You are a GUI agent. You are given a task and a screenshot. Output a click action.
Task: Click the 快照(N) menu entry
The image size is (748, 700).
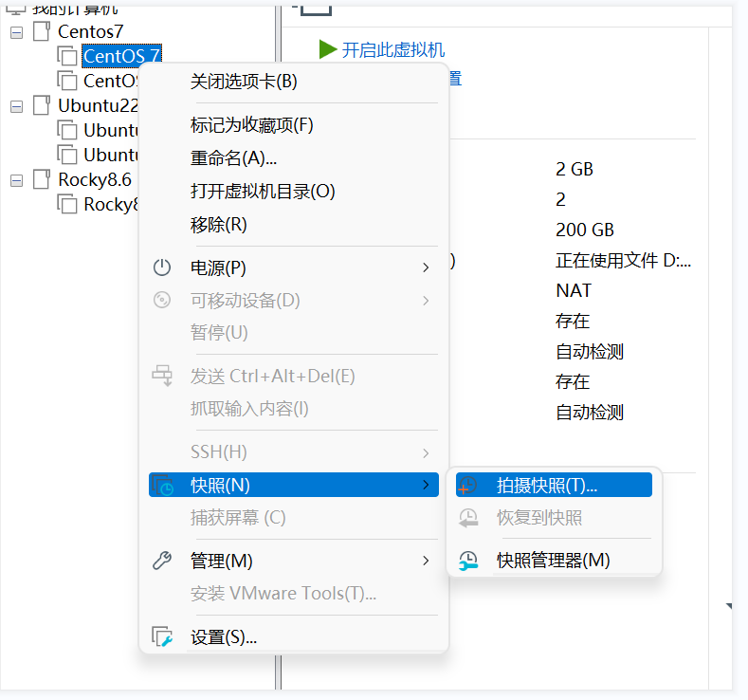pyautogui.click(x=293, y=485)
